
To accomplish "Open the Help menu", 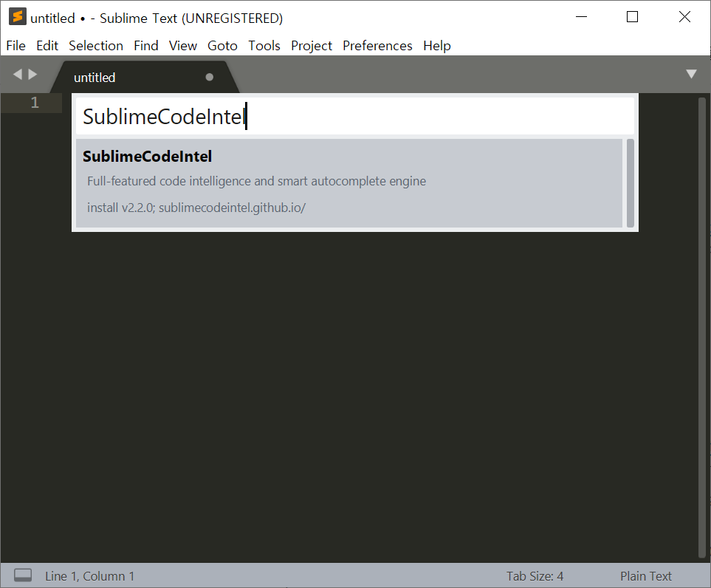I will coord(436,46).
